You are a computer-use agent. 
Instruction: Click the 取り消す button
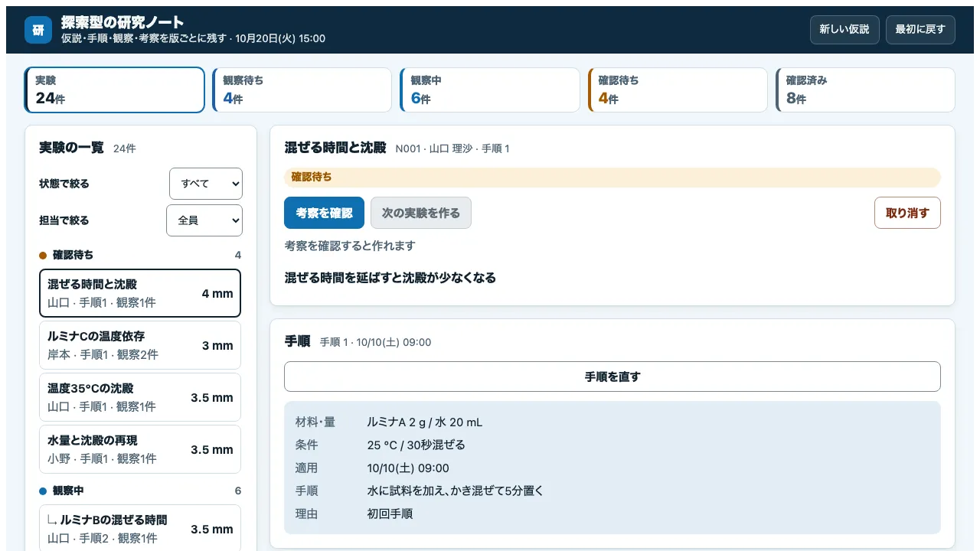(x=907, y=213)
